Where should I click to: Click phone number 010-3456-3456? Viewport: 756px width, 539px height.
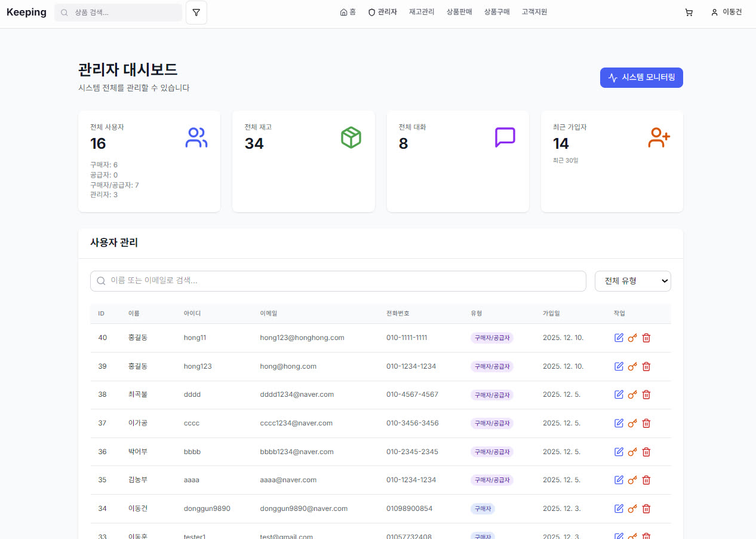pyautogui.click(x=413, y=423)
